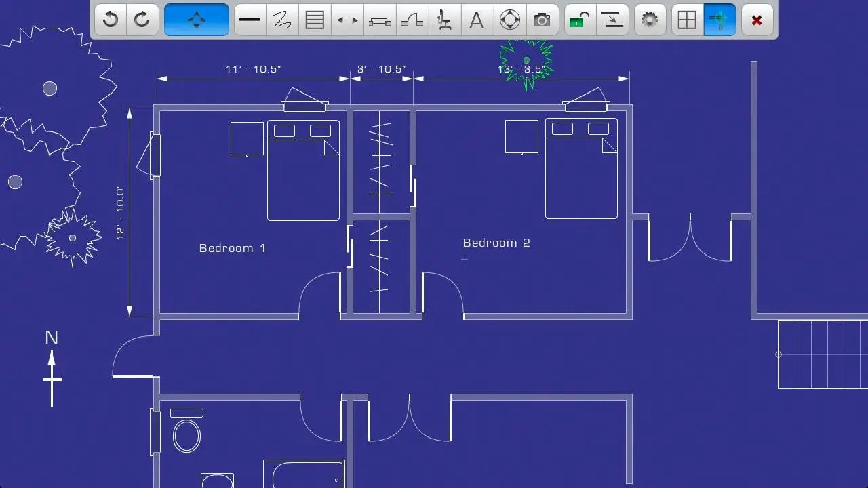Deselect the highlighted tree landscaping tool
This screenshot has width=868, height=488.
point(719,20)
